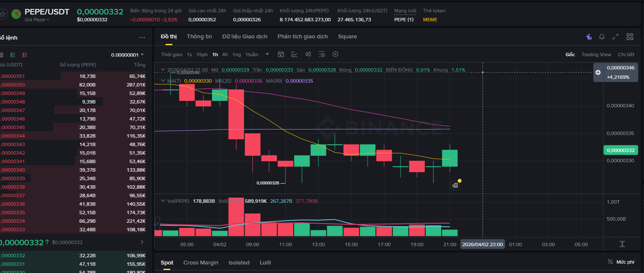Click the 2026/04/02 23:00 time label
The height and width of the screenshot is (273, 644).
click(483, 244)
